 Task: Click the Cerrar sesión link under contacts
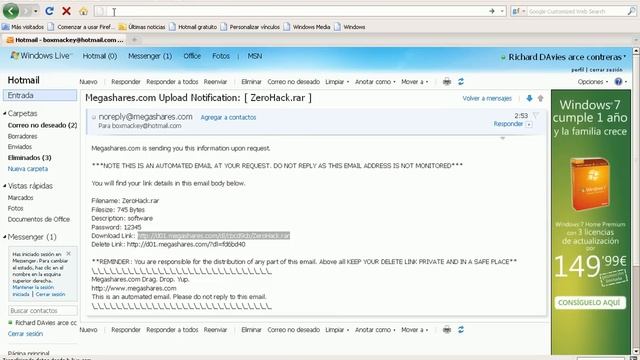25,333
